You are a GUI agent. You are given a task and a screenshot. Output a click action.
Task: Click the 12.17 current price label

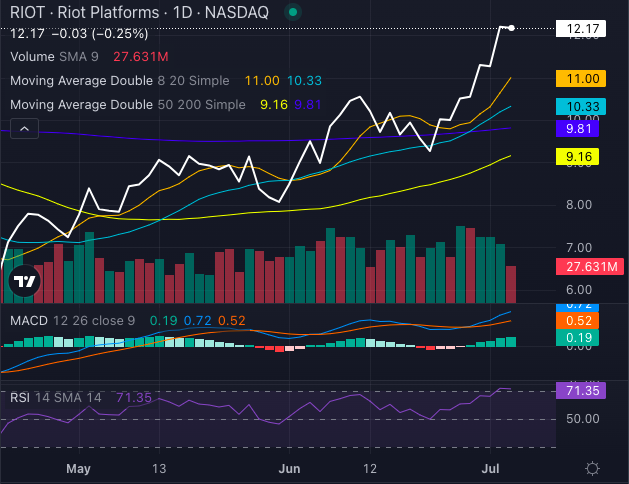pyautogui.click(x=581, y=28)
